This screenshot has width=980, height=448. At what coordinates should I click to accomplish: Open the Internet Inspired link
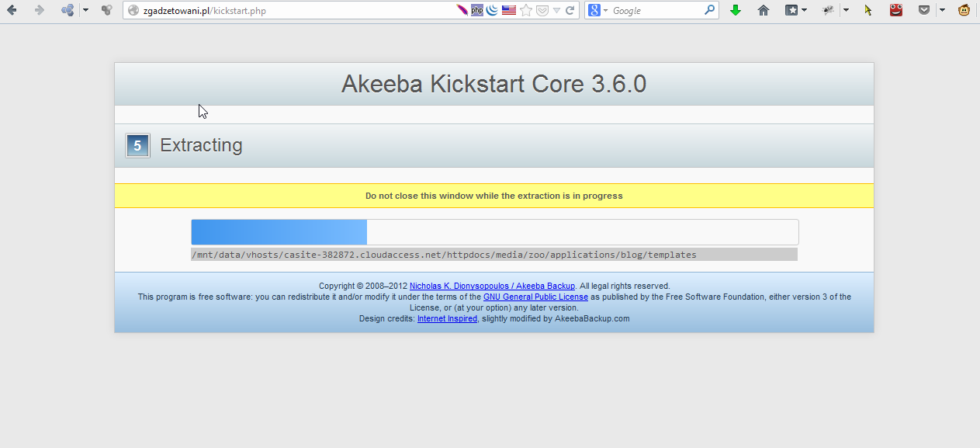pos(447,318)
